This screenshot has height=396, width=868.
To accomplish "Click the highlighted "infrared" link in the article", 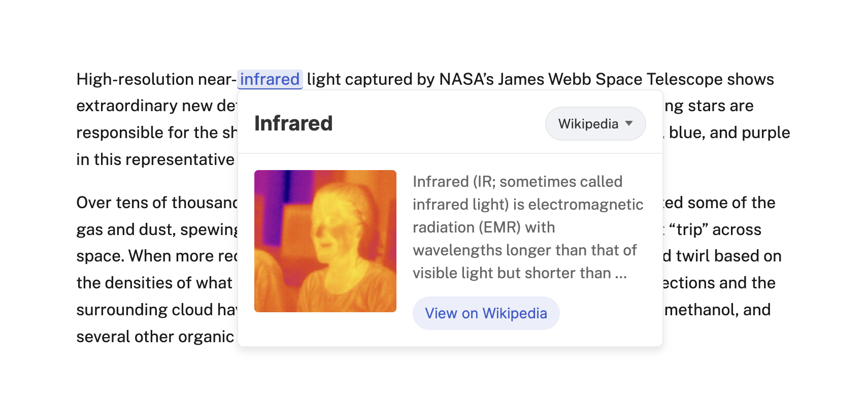I will click(x=270, y=80).
